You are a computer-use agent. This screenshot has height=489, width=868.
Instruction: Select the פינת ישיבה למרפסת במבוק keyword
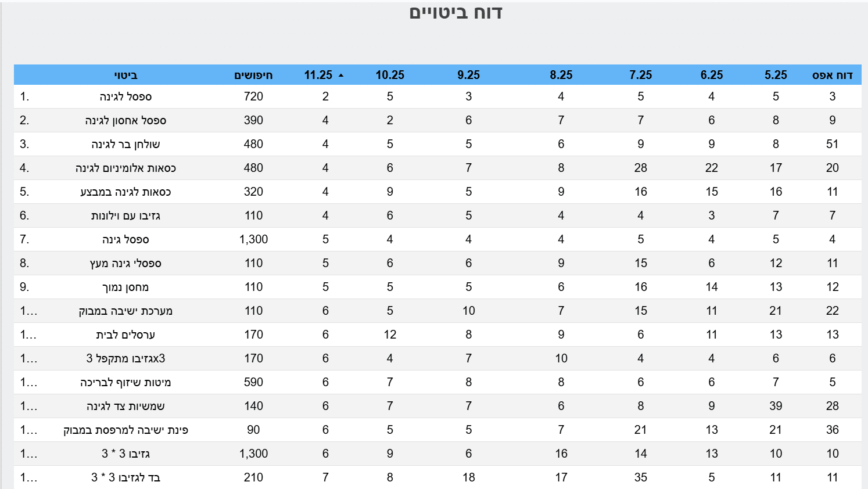coord(125,430)
